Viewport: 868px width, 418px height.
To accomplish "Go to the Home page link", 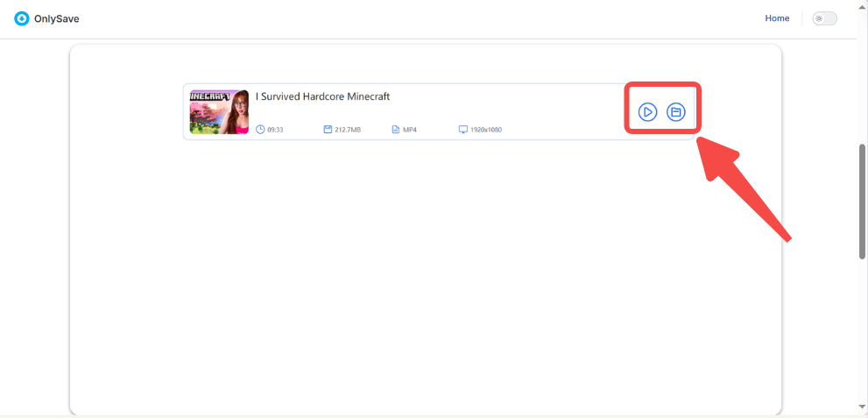I will (x=777, y=18).
